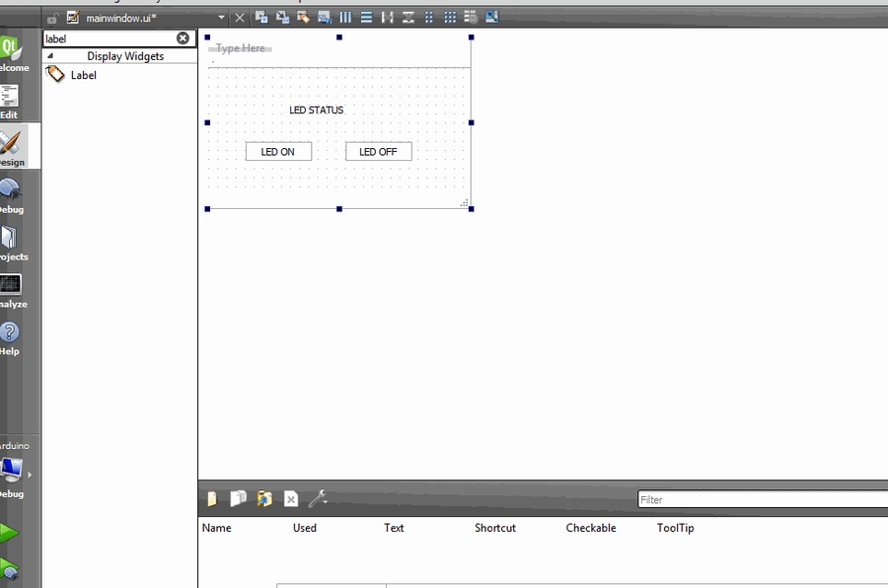Open the Debug mode in sidebar
The image size is (888, 588).
(x=10, y=195)
